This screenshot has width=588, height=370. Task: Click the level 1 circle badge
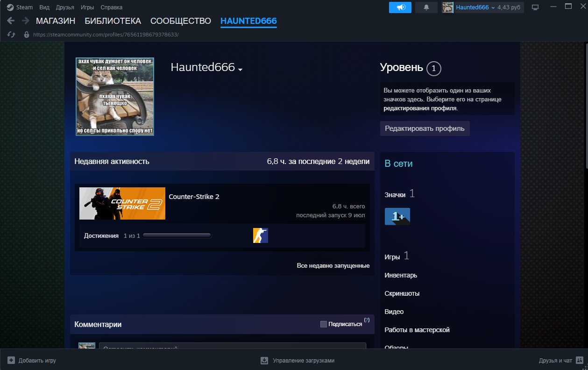click(433, 69)
